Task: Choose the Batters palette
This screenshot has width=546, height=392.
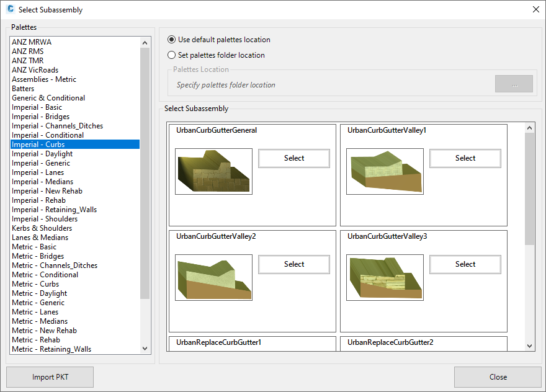Action: point(75,89)
